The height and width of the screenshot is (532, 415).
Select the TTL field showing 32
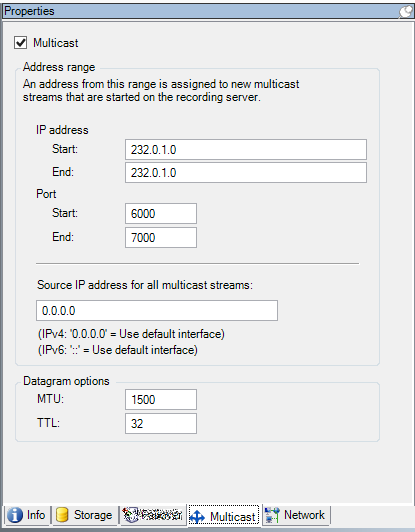[x=161, y=423]
